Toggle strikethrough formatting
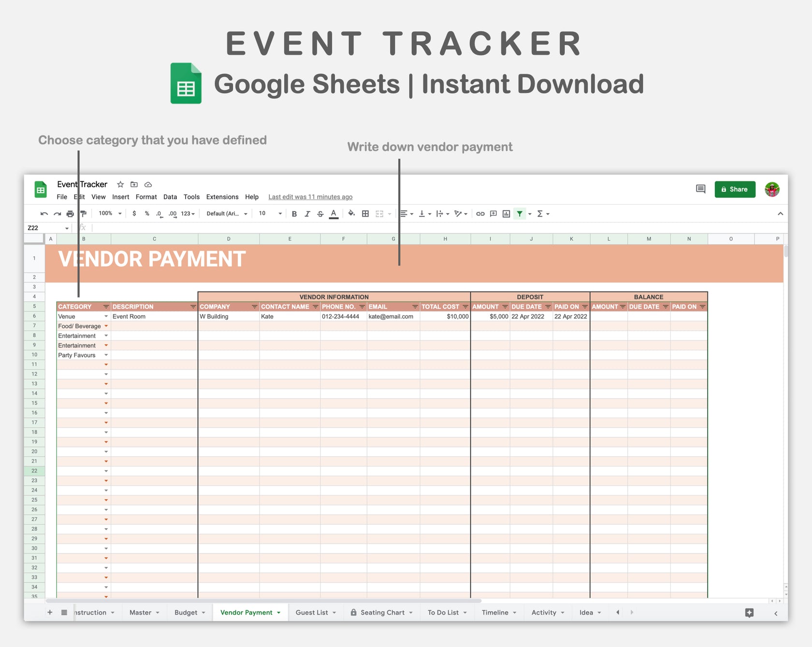812x647 pixels. coord(320,213)
